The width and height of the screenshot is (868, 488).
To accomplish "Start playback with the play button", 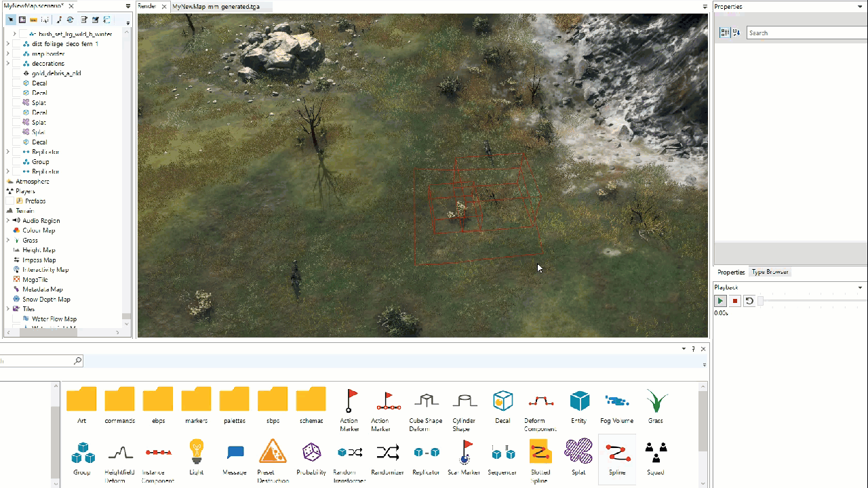I will point(721,301).
